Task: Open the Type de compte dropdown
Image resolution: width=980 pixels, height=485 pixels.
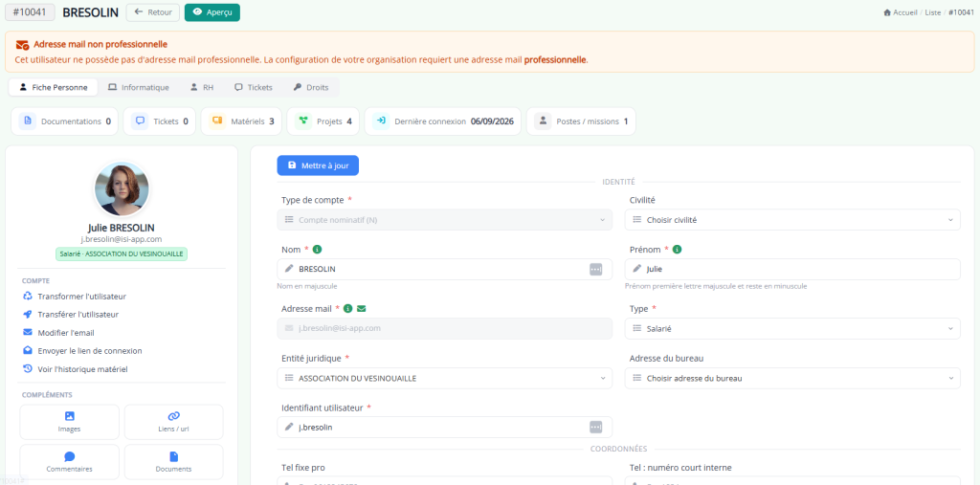Action: click(445, 220)
